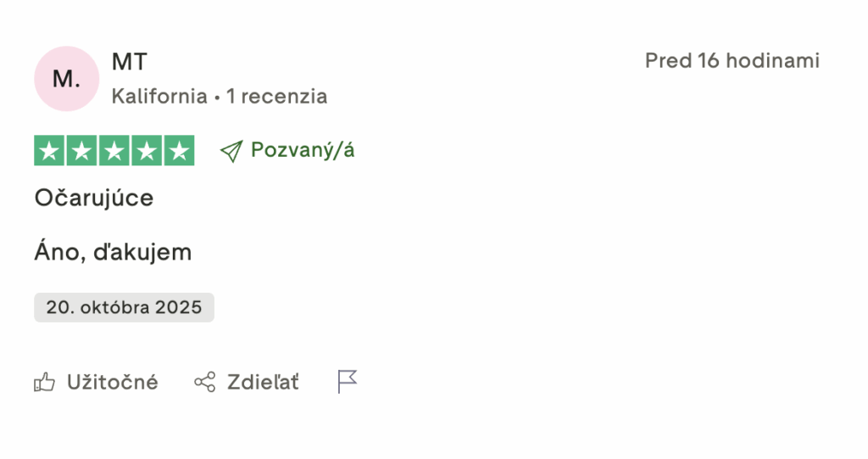Click the Kalifornia location text

click(x=159, y=97)
